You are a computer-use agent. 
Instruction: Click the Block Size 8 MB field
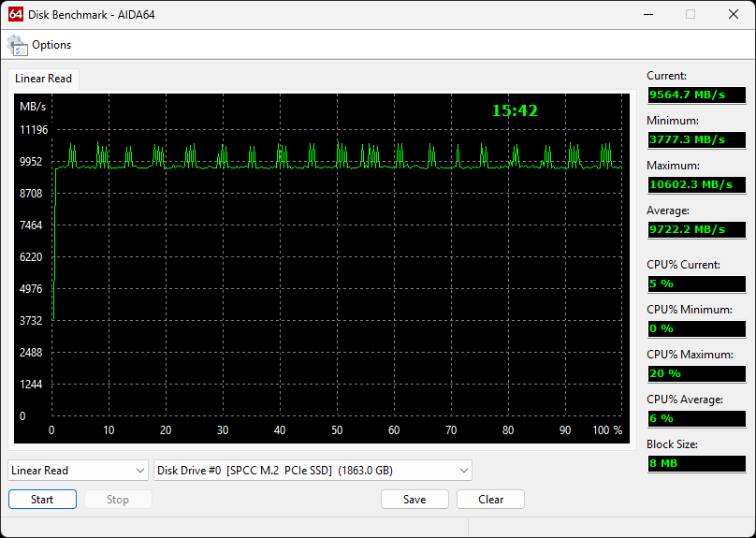click(x=697, y=463)
